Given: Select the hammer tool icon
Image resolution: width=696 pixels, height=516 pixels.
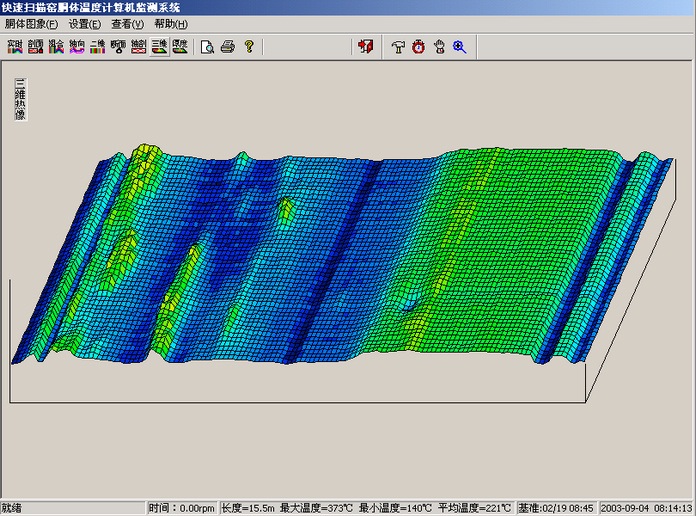Looking at the screenshot, I should 398,46.
